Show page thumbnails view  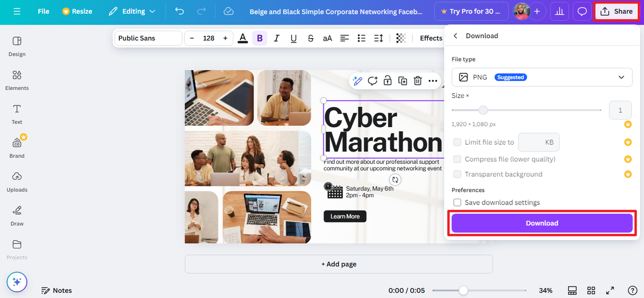(572, 290)
